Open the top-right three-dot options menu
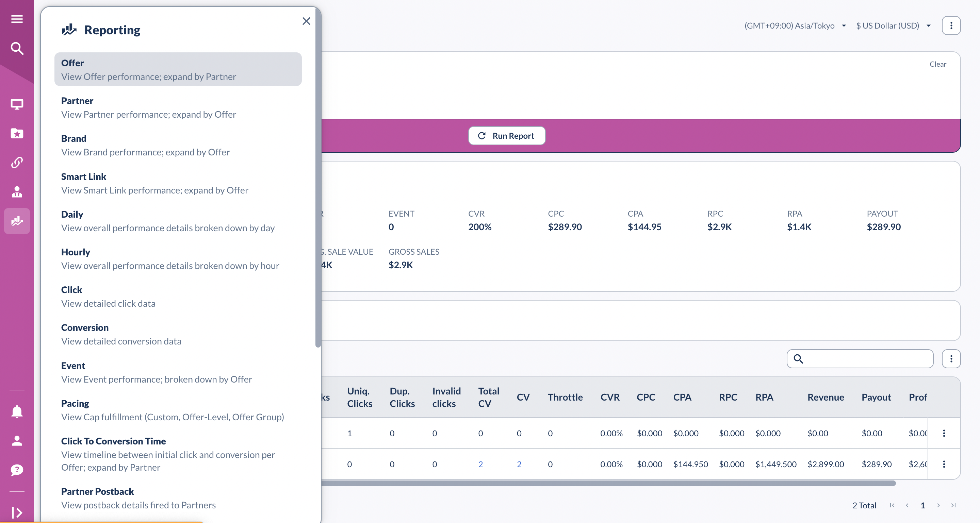Screen dimensions: 980x523 click(x=951, y=26)
